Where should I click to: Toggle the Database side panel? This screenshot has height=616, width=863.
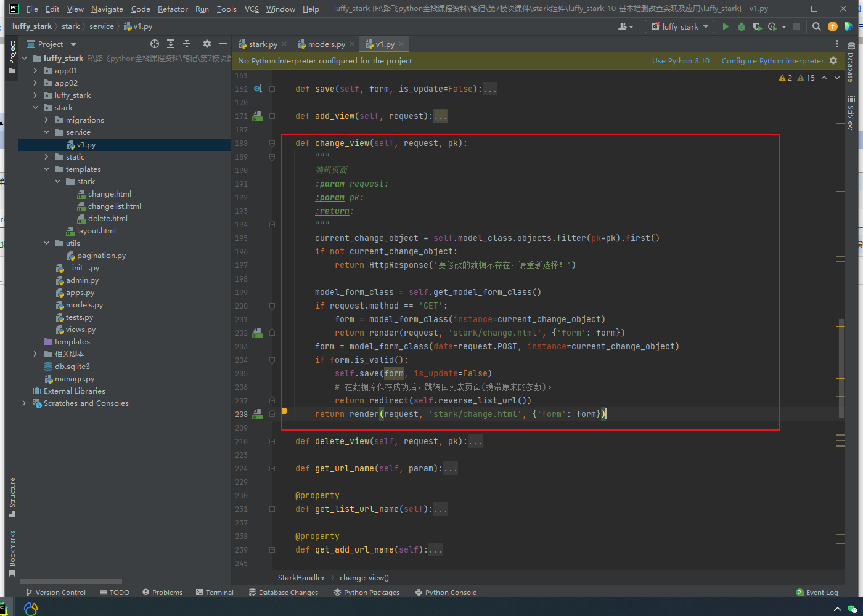tap(851, 62)
